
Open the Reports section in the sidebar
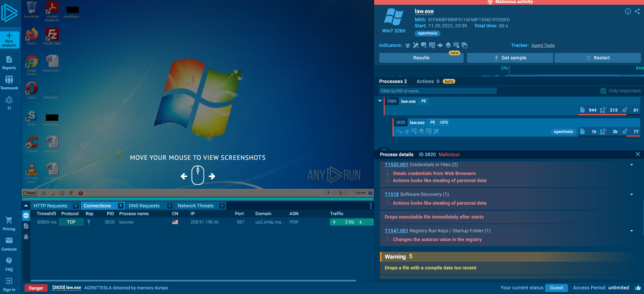pos(9,63)
